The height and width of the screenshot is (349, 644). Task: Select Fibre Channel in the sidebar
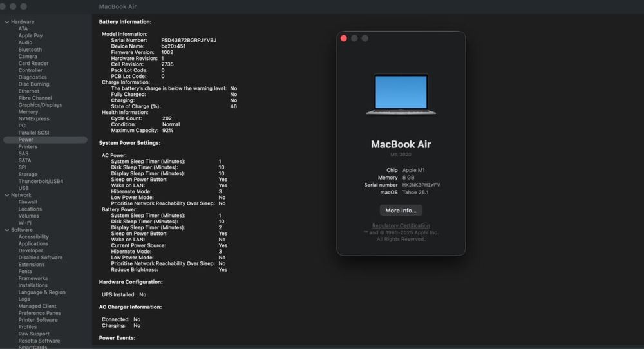(x=35, y=98)
